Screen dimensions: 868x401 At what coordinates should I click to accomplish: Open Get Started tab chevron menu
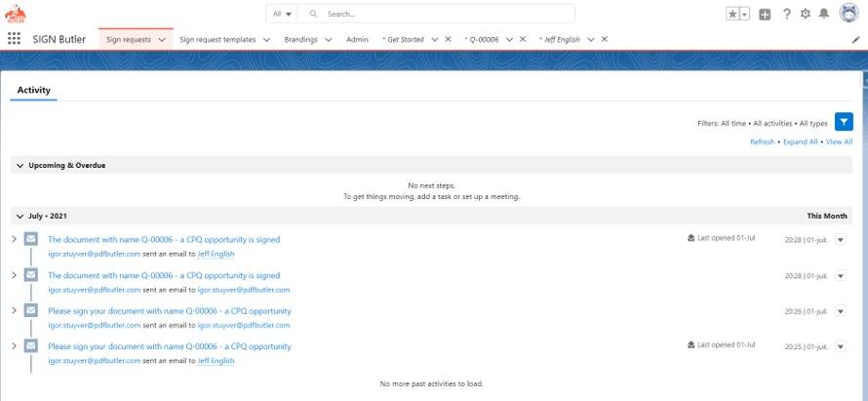click(435, 39)
